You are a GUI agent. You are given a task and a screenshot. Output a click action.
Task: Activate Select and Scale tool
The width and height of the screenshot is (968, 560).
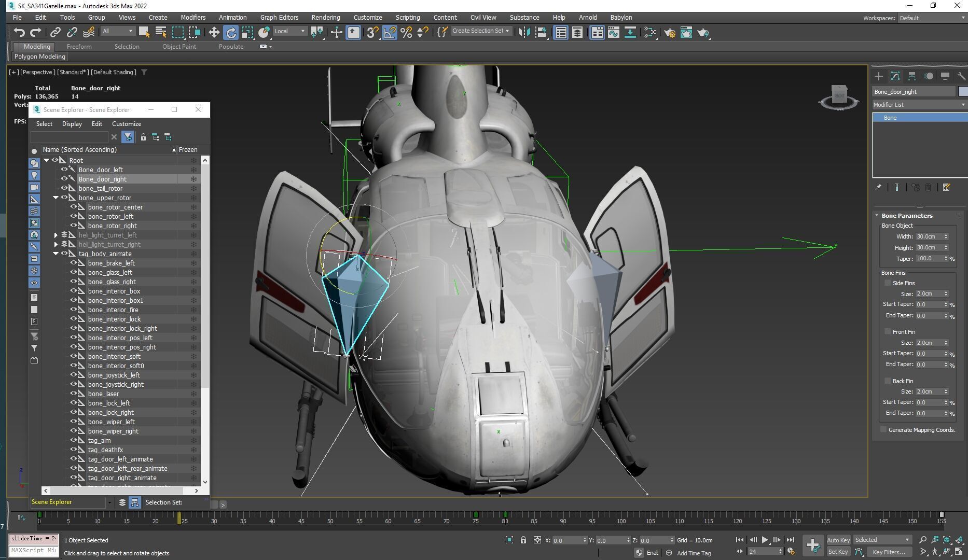[247, 33]
